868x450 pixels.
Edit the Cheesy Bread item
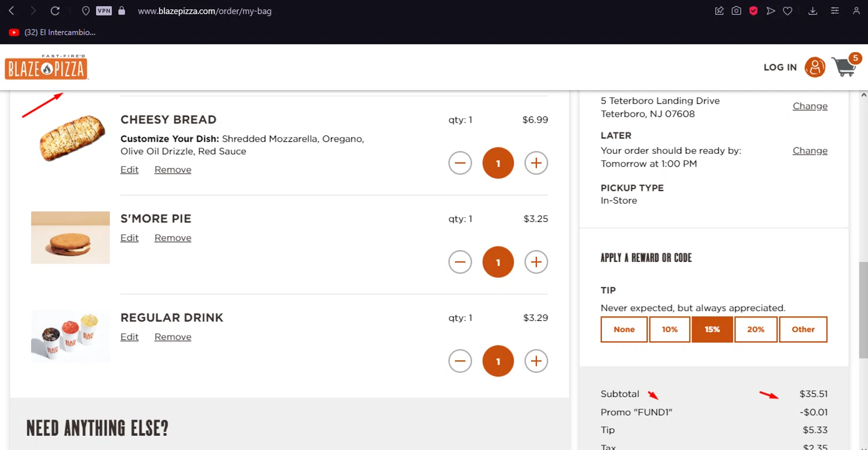[x=130, y=169]
